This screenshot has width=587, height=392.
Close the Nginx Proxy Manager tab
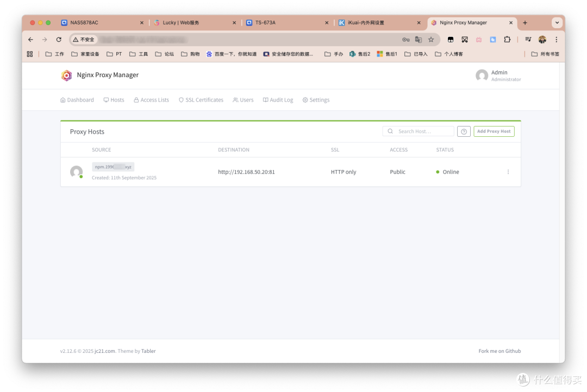(510, 23)
